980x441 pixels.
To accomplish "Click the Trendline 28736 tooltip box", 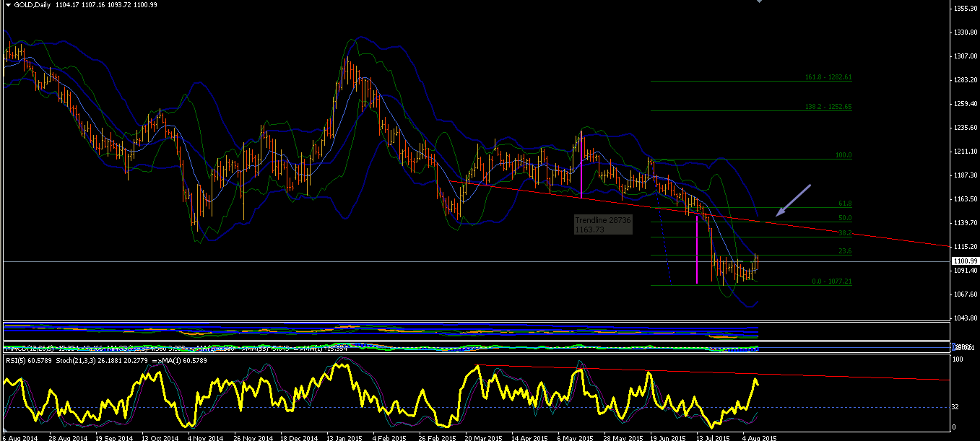I will tap(603, 224).
